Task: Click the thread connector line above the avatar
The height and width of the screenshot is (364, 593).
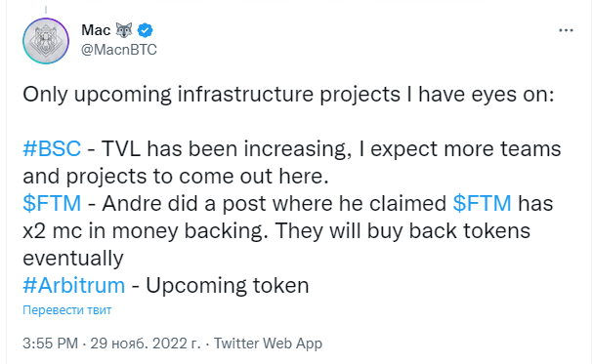Action: tap(46, 10)
